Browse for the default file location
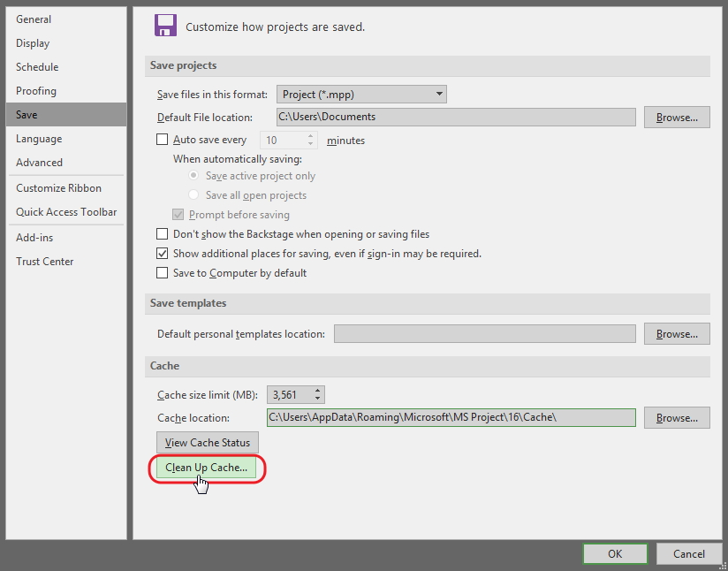This screenshot has height=571, width=728. [677, 118]
